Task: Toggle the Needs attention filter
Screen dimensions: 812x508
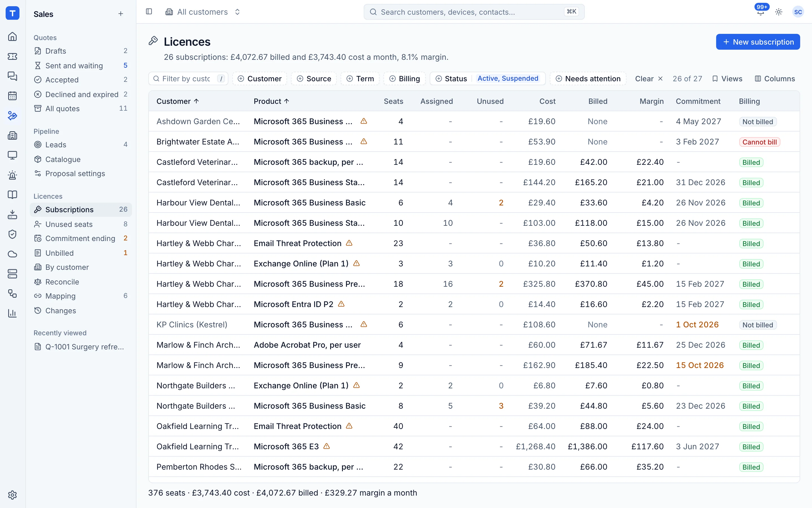Action: point(588,79)
